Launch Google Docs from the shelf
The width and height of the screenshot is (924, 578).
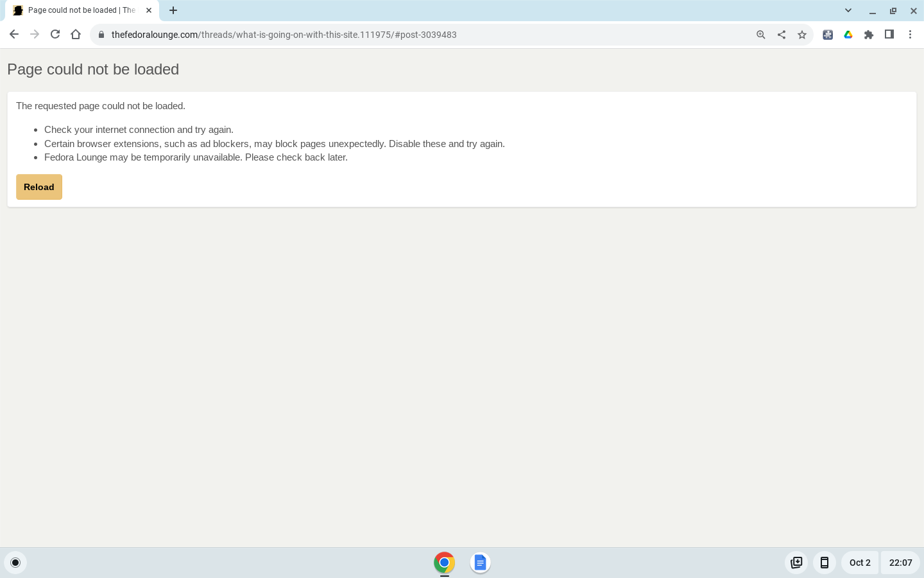tap(480, 563)
